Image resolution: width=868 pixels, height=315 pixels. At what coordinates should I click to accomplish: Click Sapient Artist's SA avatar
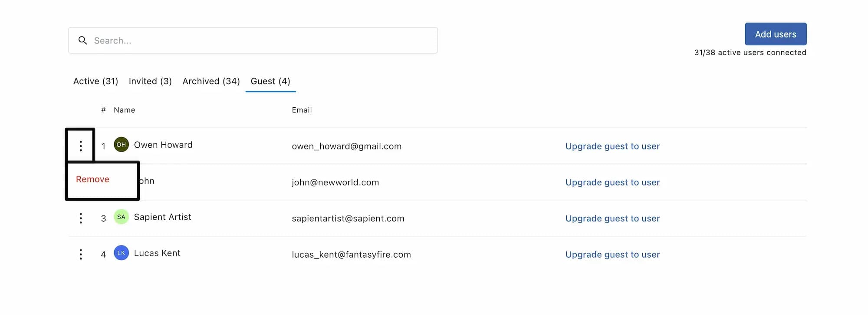click(x=121, y=217)
